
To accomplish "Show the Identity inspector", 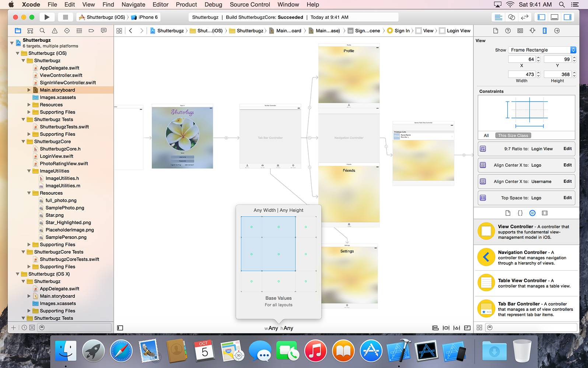I will tap(520, 31).
